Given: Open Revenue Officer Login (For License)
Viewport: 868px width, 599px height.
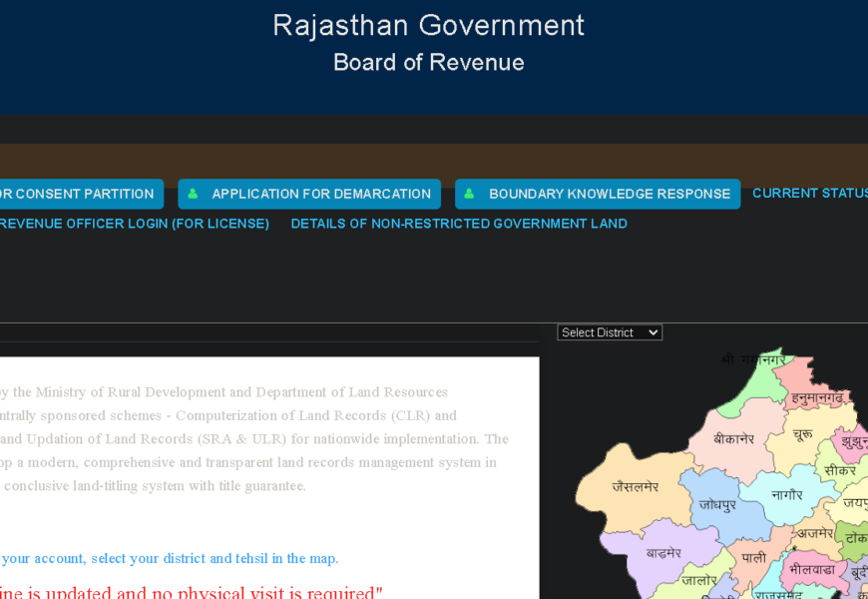Looking at the screenshot, I should click(x=134, y=224).
